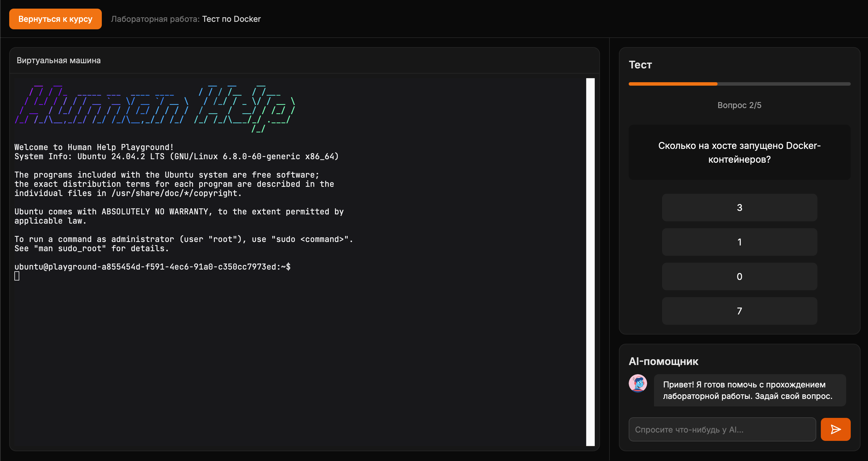Viewport: 868px width, 461px height.
Task: Click the test progress bar
Action: [739, 84]
